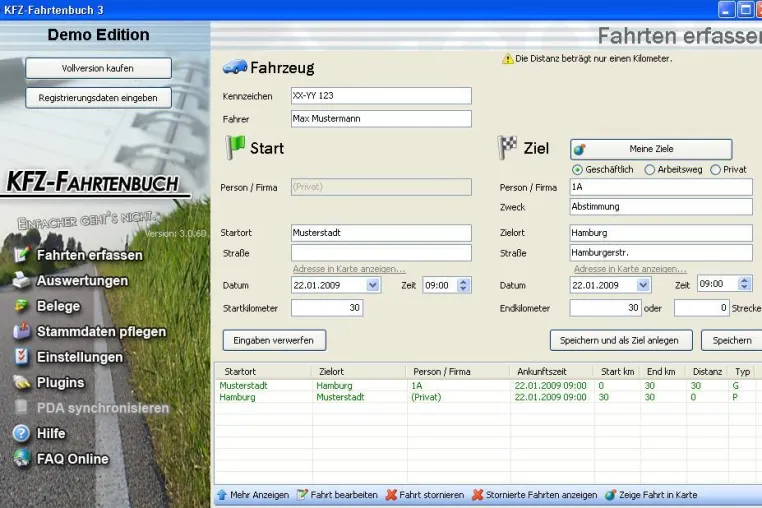Open Meine Ziele button

tap(651, 149)
